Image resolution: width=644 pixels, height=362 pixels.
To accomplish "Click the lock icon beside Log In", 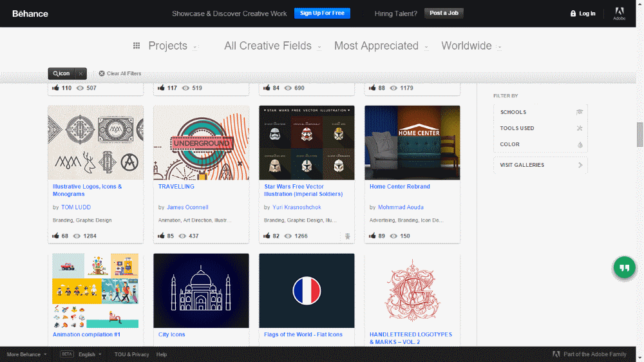I will coord(573,14).
